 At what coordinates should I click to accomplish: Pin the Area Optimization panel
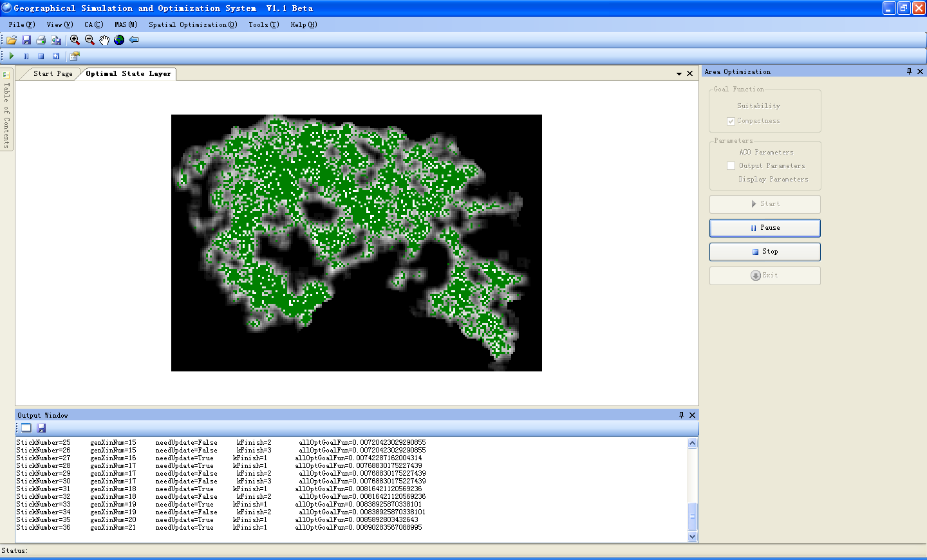point(909,71)
